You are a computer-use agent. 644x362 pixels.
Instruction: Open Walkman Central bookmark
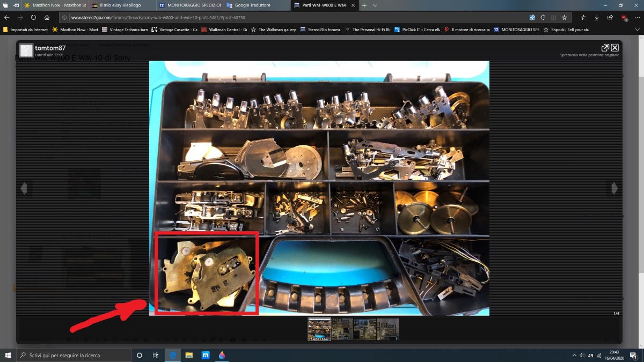click(224, 29)
